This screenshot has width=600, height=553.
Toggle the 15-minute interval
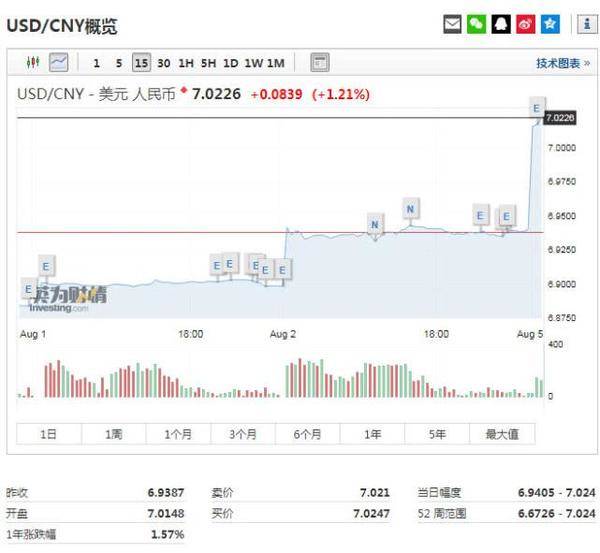141,63
